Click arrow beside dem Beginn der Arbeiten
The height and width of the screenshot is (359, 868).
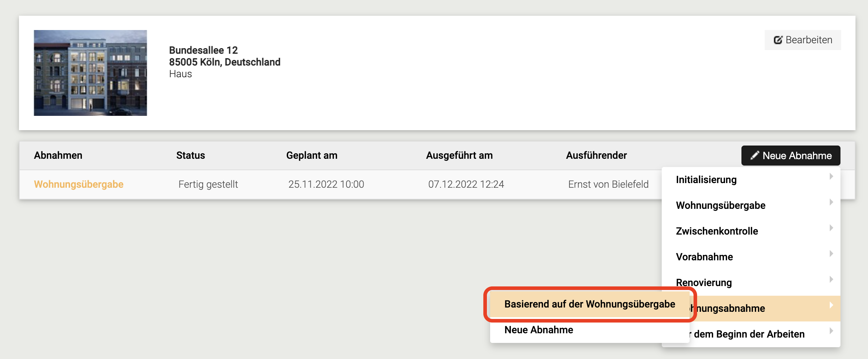pos(831,331)
